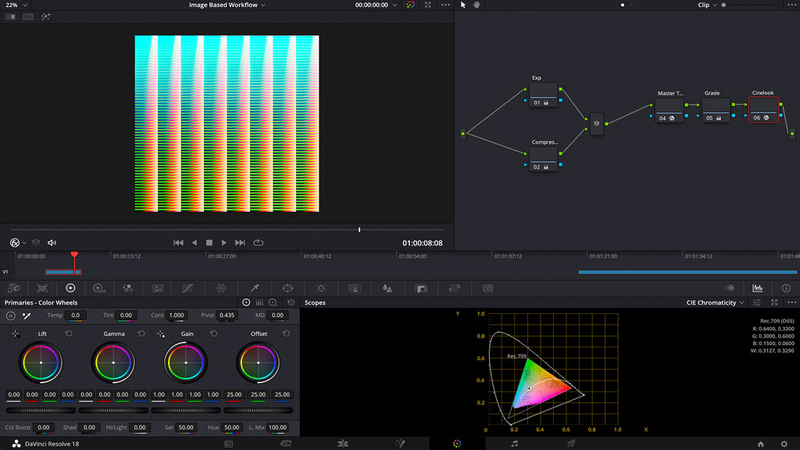Toggle loop playback in the viewer
Screen dimensions: 800x450
point(258,242)
